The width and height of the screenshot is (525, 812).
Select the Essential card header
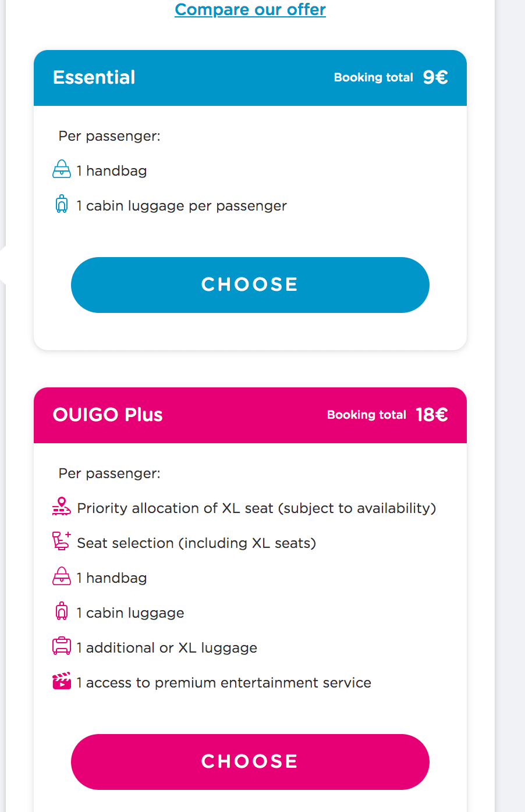[250, 78]
